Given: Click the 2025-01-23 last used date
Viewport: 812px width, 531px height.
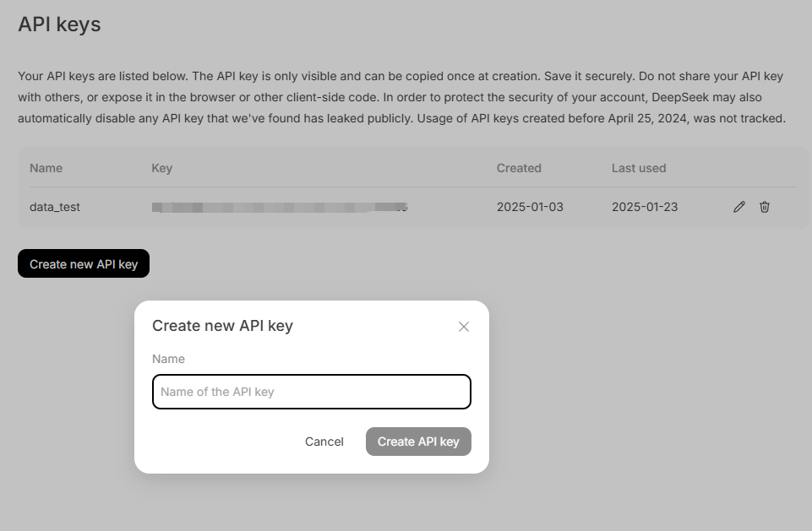Looking at the screenshot, I should (645, 207).
